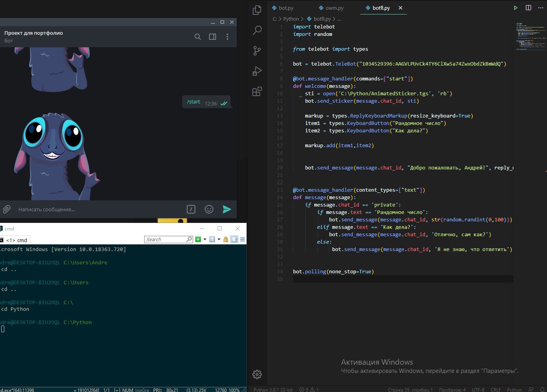This screenshot has height=392, width=547.
Task: Maximize the cmd ConEmu window
Action: tap(220, 228)
